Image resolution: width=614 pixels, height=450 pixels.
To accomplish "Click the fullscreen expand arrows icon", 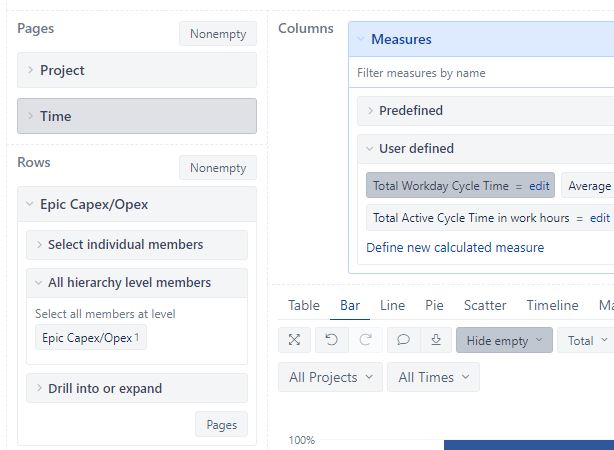I will click(x=294, y=340).
